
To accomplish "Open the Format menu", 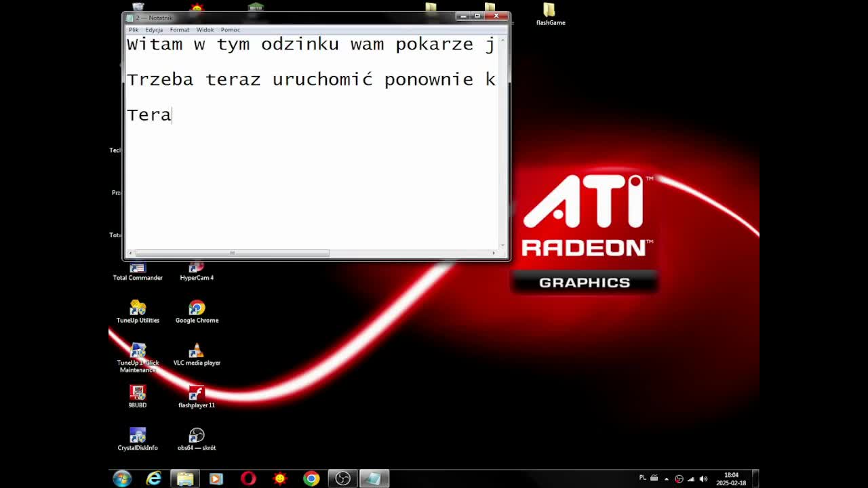I will [x=180, y=30].
